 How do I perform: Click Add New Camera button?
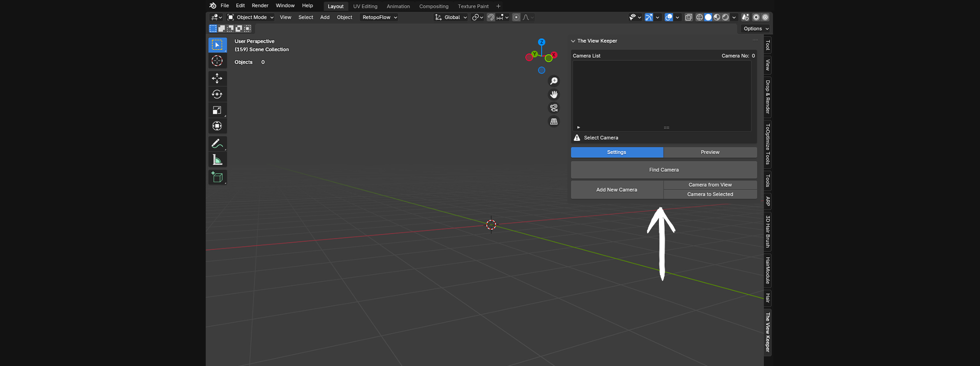[617, 190]
